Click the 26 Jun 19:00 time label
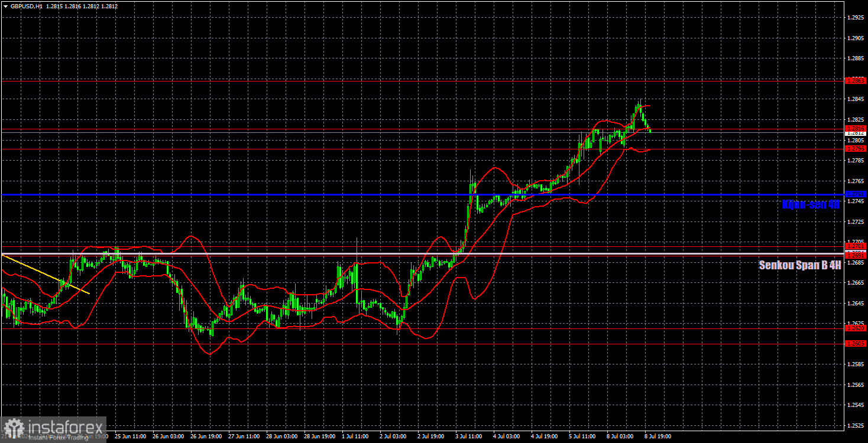This screenshot has width=868, height=443. click(206, 437)
